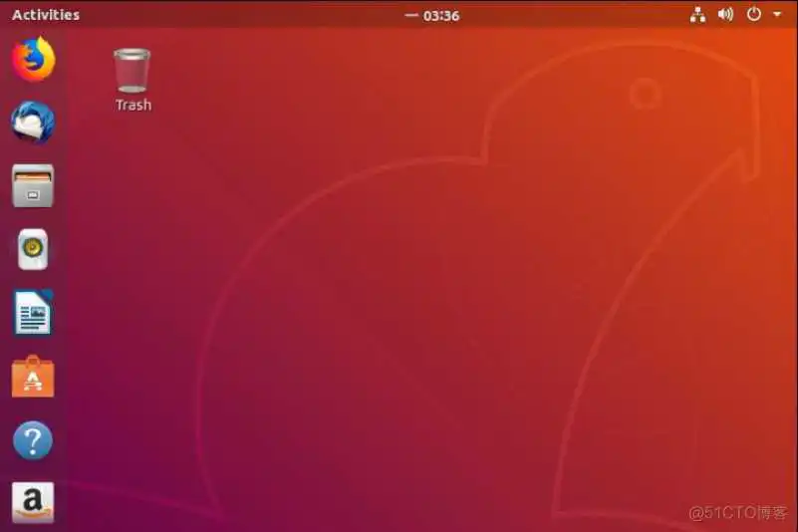
Task: Click the power icon in top bar
Action: (754, 14)
